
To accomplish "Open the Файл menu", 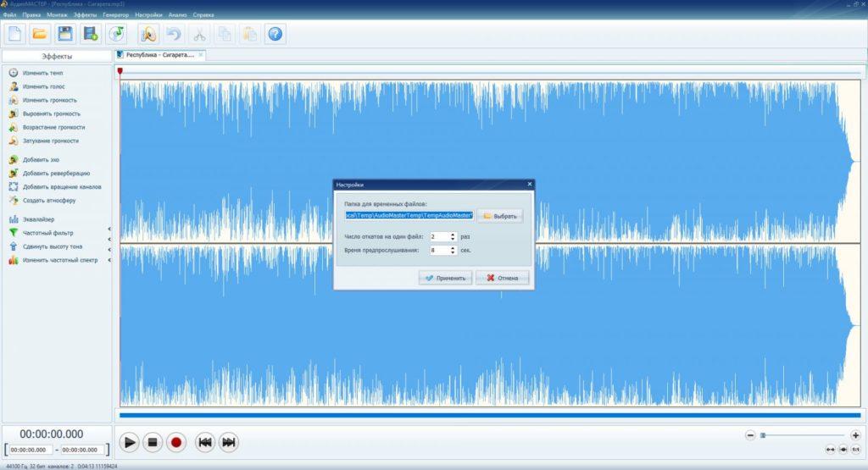I will [9, 15].
